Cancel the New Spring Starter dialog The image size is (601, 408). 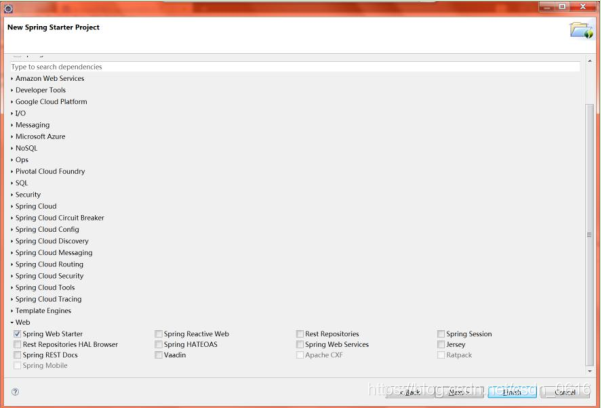pos(565,392)
